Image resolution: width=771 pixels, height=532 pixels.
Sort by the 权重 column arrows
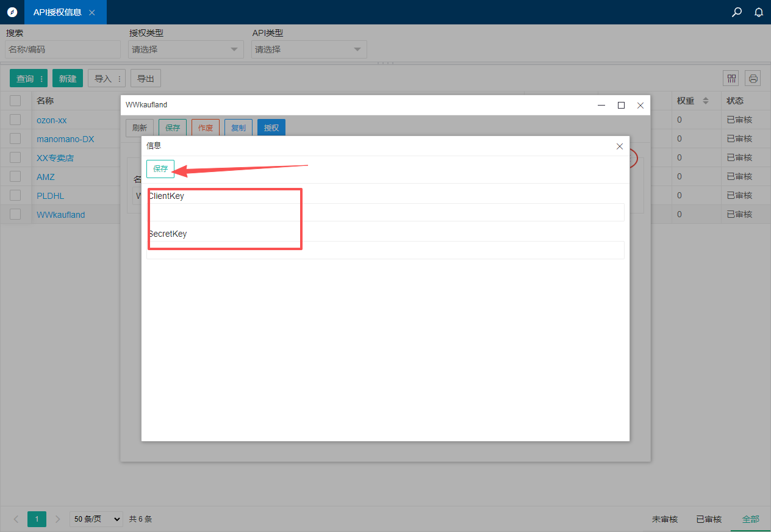(706, 101)
